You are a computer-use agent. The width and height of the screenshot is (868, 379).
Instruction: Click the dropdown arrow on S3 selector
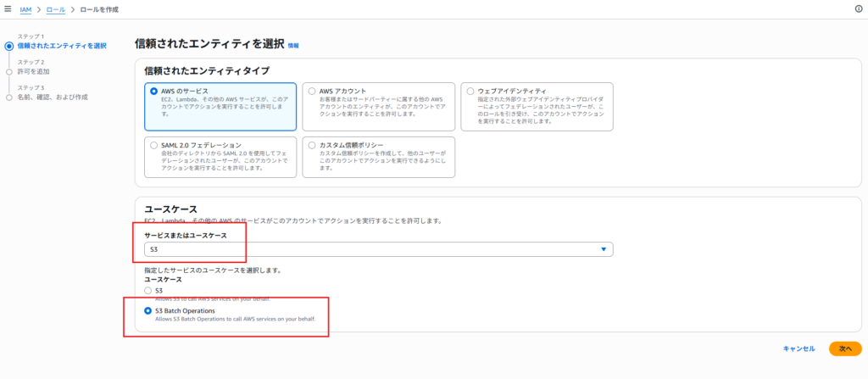[x=603, y=249]
